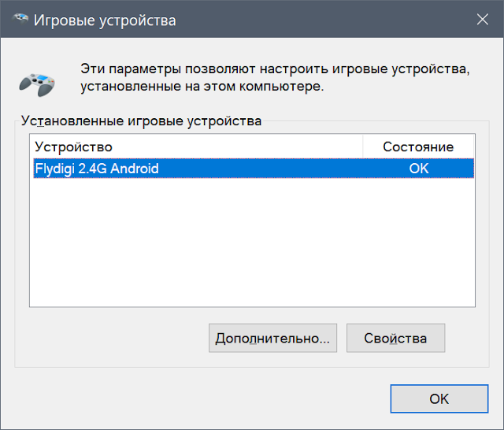Click the Установленные игровые устройства group label

click(x=141, y=120)
